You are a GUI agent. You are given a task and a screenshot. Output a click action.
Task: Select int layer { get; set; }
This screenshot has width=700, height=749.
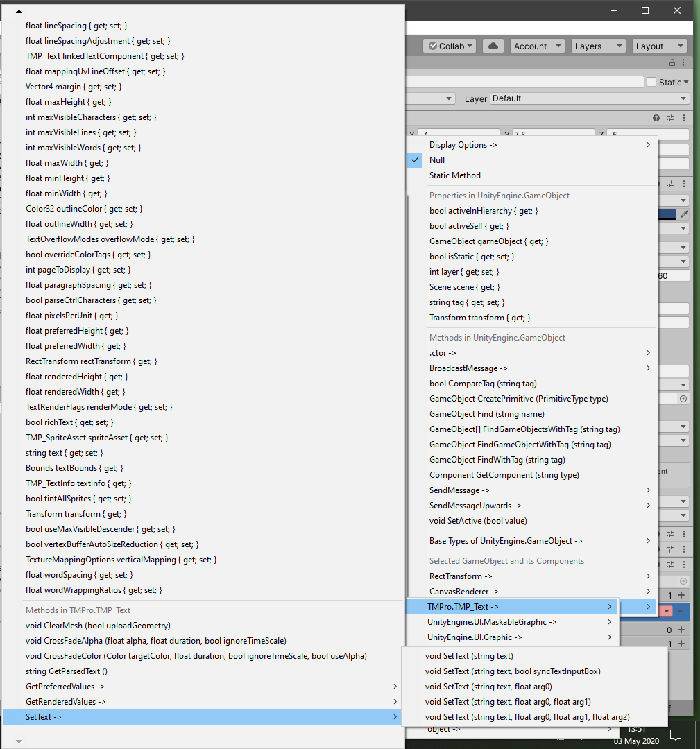coord(532,272)
